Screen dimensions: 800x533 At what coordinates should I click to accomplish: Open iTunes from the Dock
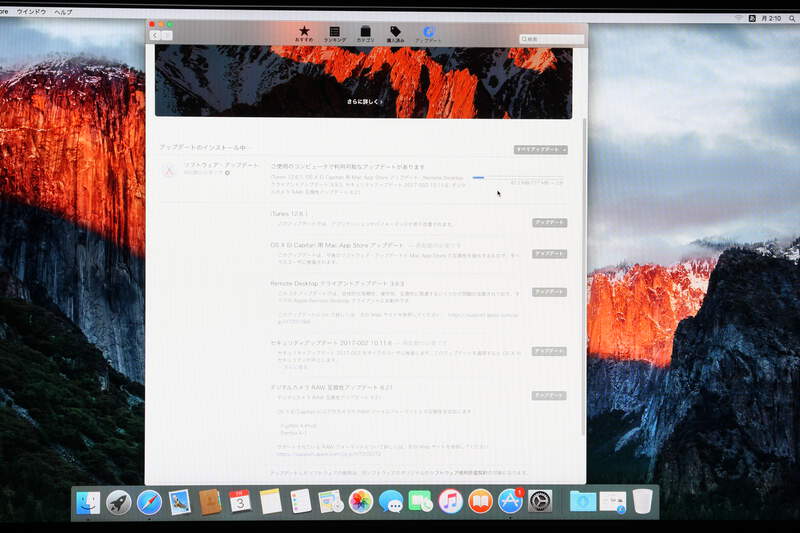coord(451,501)
